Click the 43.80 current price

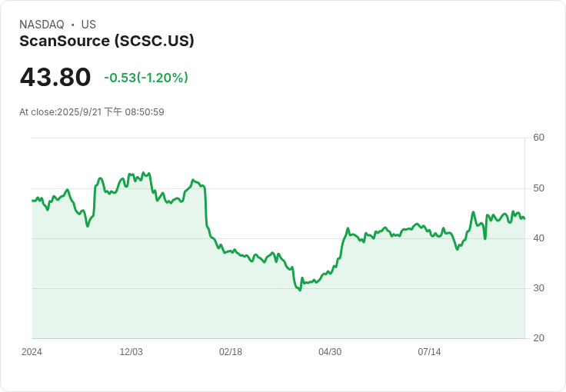[55, 78]
